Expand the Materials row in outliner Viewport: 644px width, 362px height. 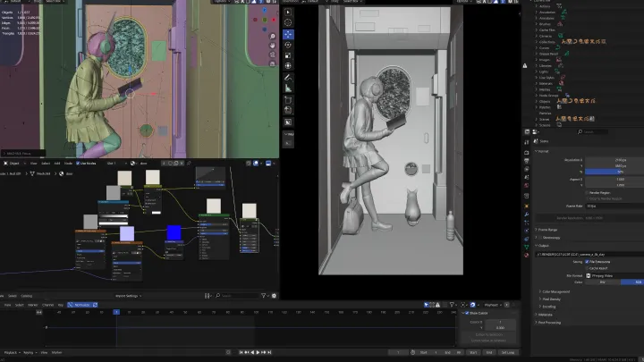536,83
